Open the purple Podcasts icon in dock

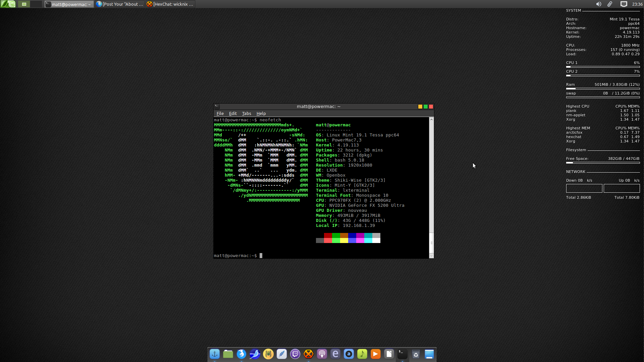click(322, 354)
